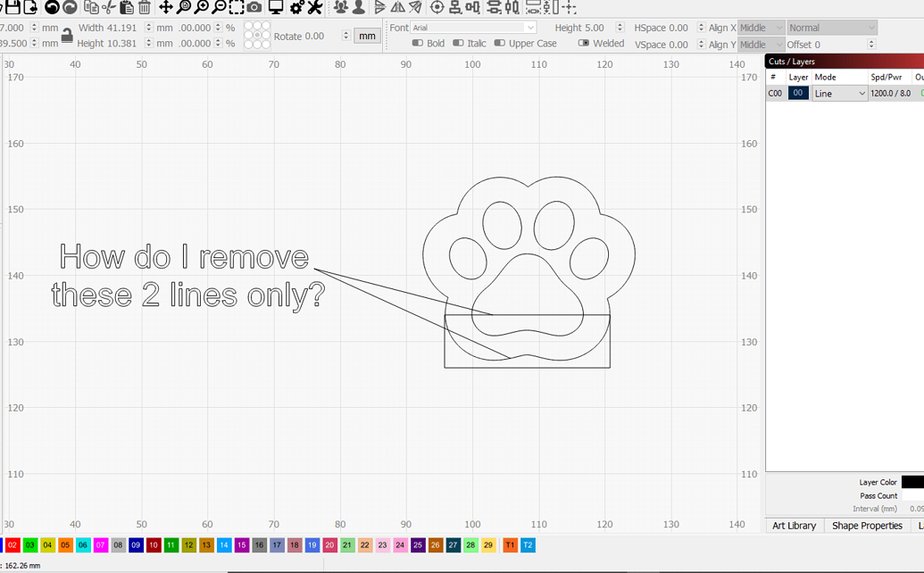924x573 pixels.
Task: Select the Flip Horizontal icon
Action: (395, 7)
